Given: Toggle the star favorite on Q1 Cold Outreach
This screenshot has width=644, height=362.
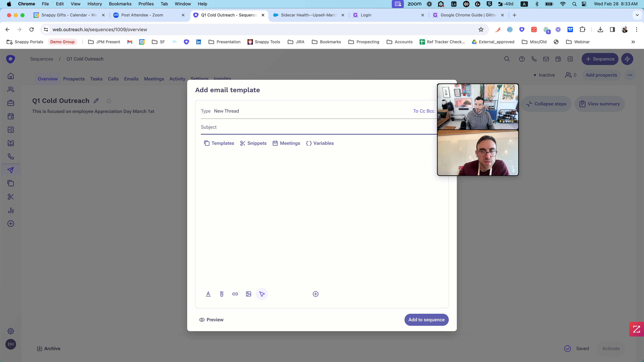Looking at the screenshot, I should tap(109, 101).
